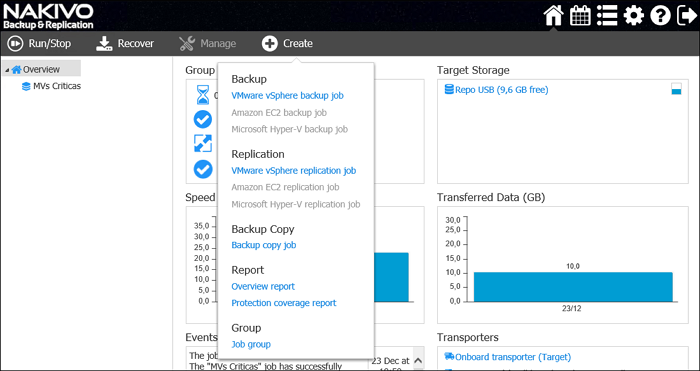This screenshot has width=700, height=371.
Task: Click the Repo USB storage usage indicator
Action: pos(676,89)
